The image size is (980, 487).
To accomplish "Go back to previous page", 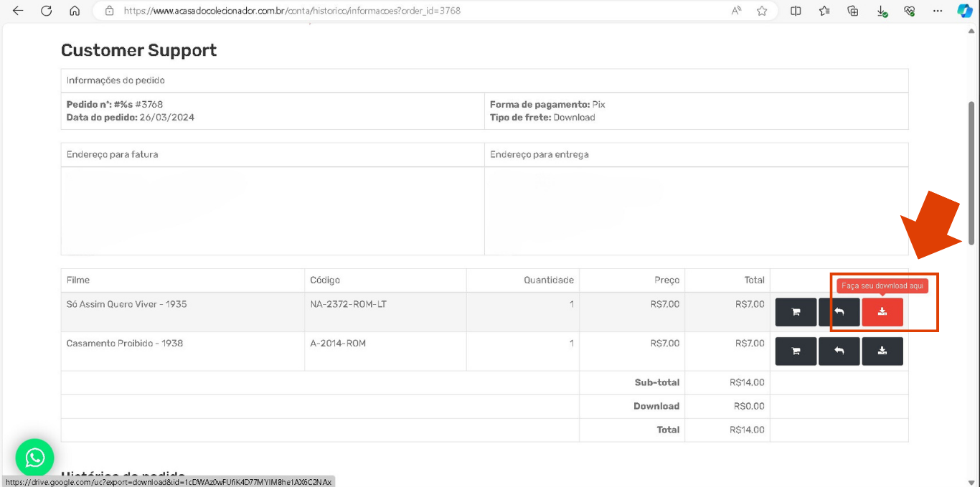I will [18, 11].
